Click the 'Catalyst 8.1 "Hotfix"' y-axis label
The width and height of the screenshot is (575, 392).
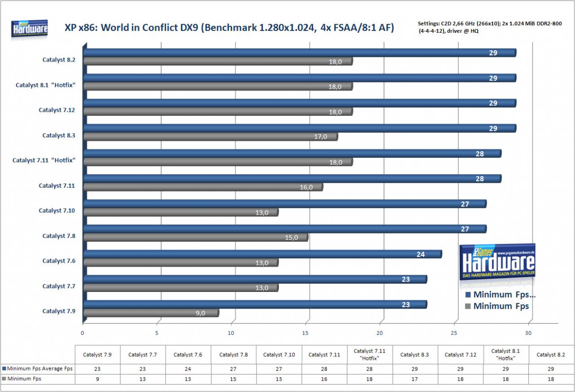(x=45, y=85)
